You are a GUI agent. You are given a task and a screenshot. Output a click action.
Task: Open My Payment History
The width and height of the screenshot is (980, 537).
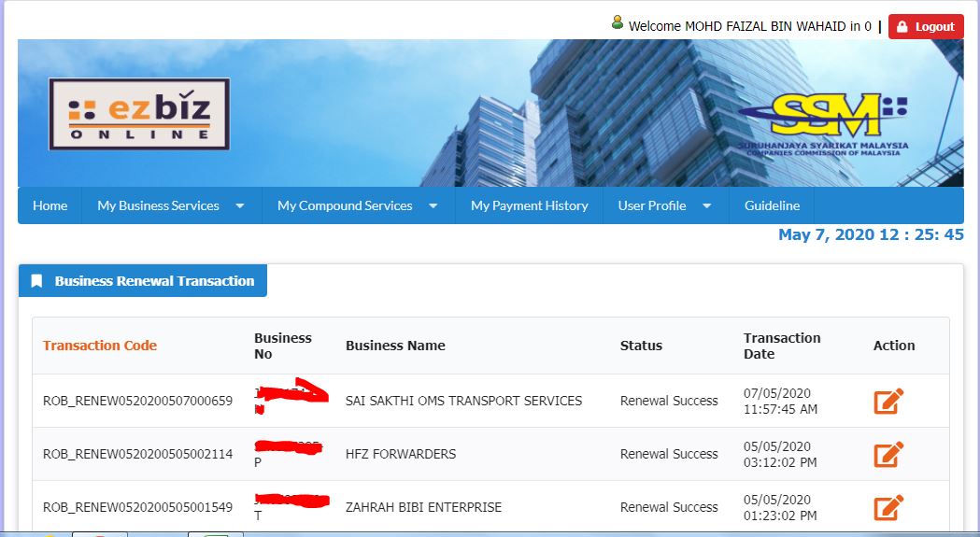point(530,205)
